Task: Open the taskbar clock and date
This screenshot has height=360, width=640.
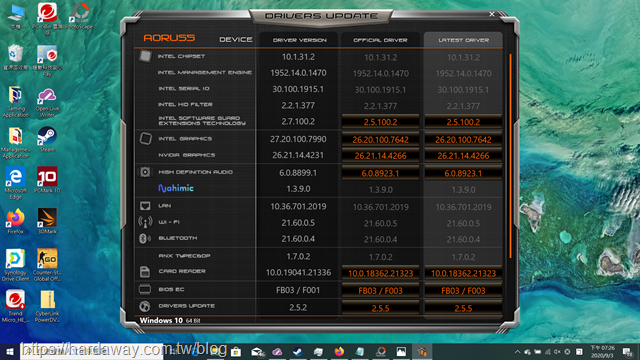Action: coord(602,352)
